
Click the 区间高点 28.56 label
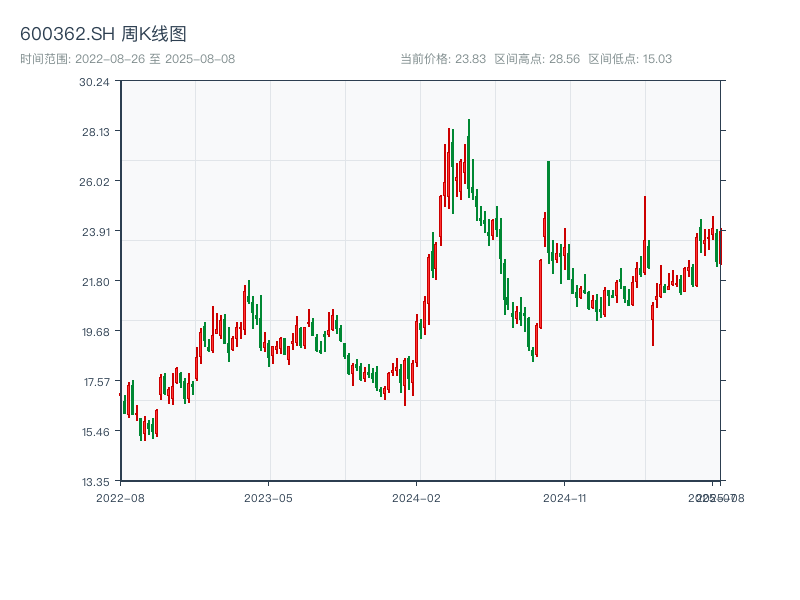(x=537, y=59)
